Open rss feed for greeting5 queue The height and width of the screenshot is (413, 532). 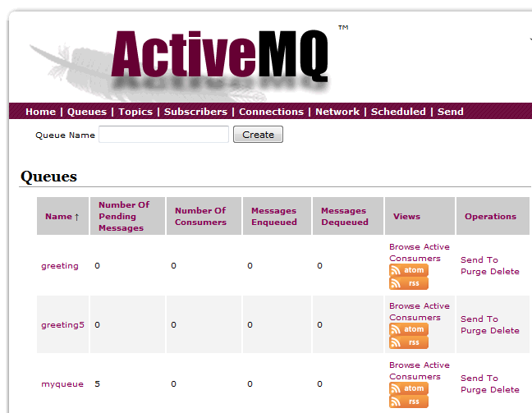coord(409,342)
